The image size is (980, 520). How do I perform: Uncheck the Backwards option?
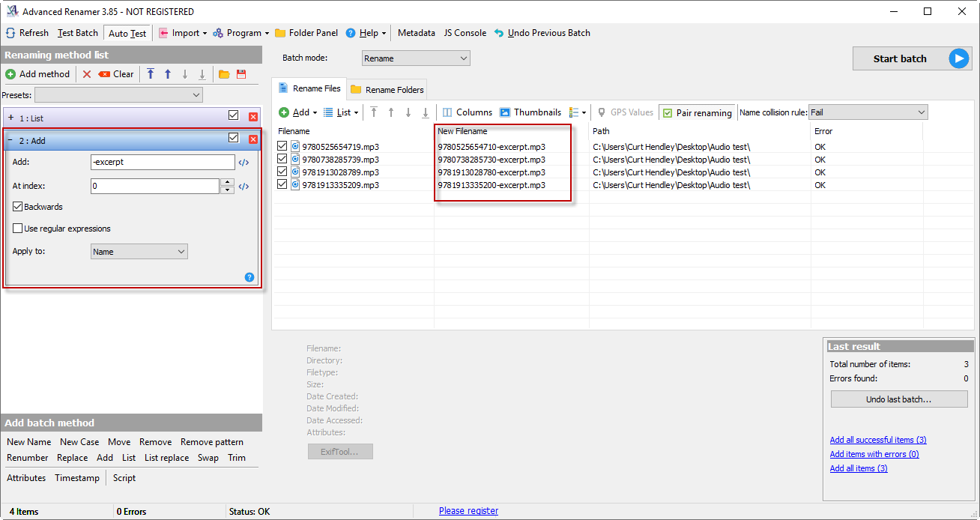pyautogui.click(x=17, y=207)
